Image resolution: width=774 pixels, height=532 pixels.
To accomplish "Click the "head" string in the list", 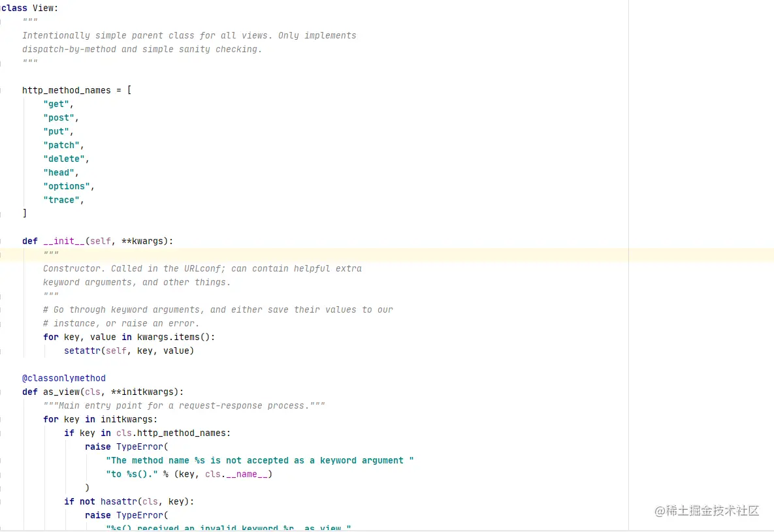I will (x=59, y=173).
